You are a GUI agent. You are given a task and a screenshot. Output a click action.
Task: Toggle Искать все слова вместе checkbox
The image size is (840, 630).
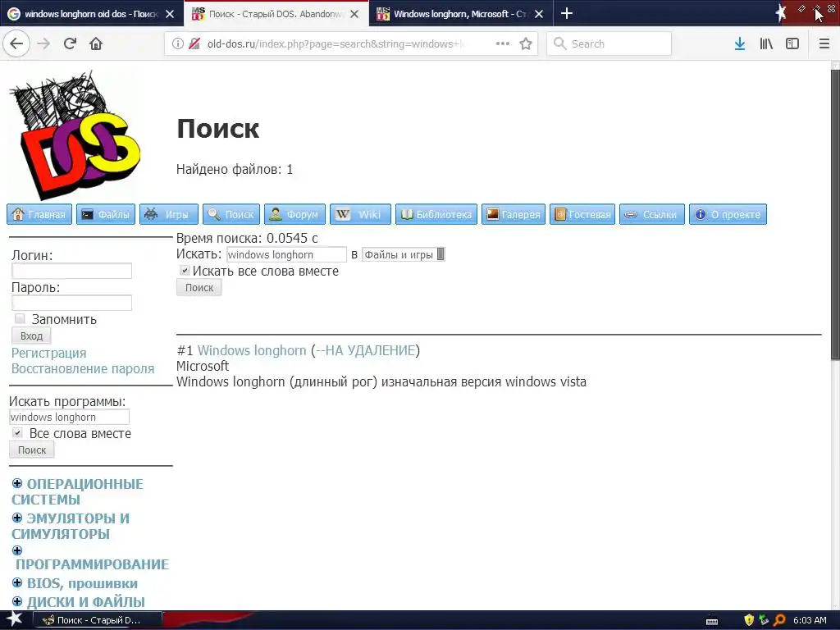pos(185,271)
